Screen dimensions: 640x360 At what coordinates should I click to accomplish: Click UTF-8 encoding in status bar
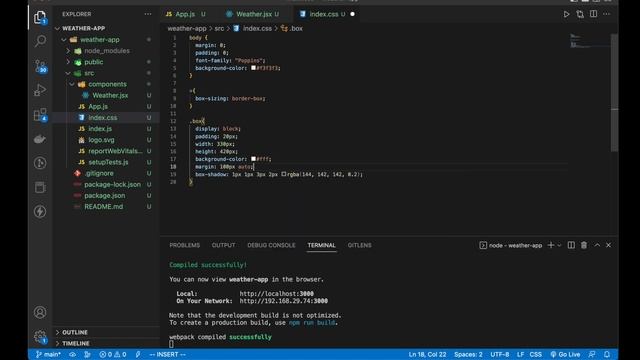500,354
